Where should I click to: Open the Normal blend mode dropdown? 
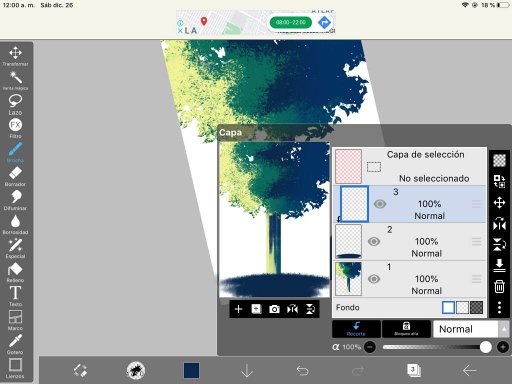(x=466, y=329)
